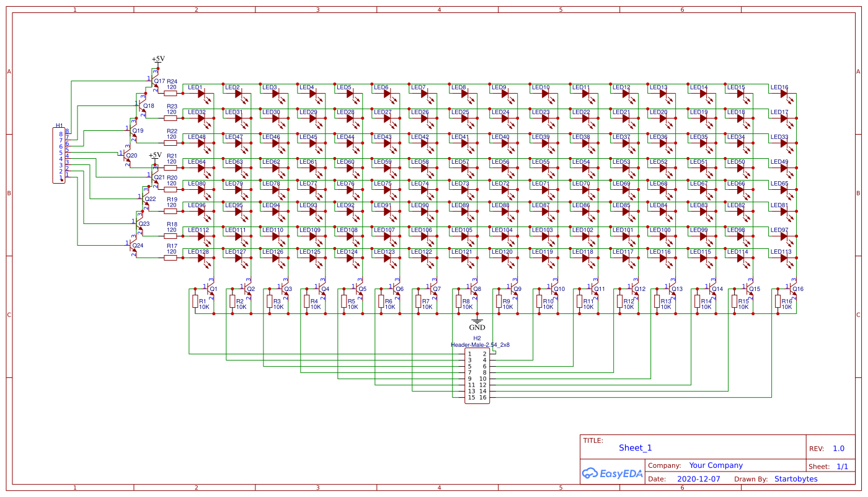Select the H2 Header-Male-2.54_2x8 connector
The height and width of the screenshot is (497, 868).
(477, 375)
